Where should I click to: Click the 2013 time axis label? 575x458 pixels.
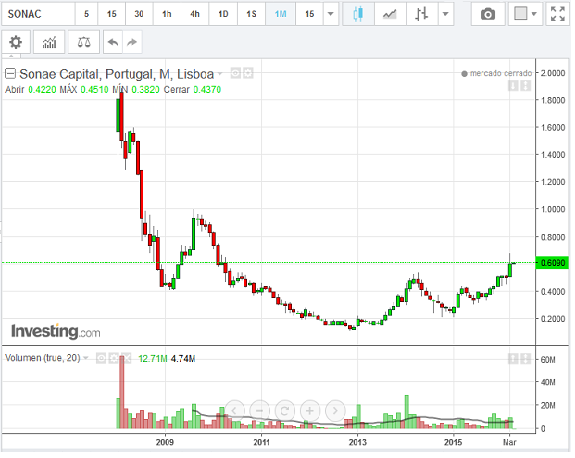[x=358, y=442]
